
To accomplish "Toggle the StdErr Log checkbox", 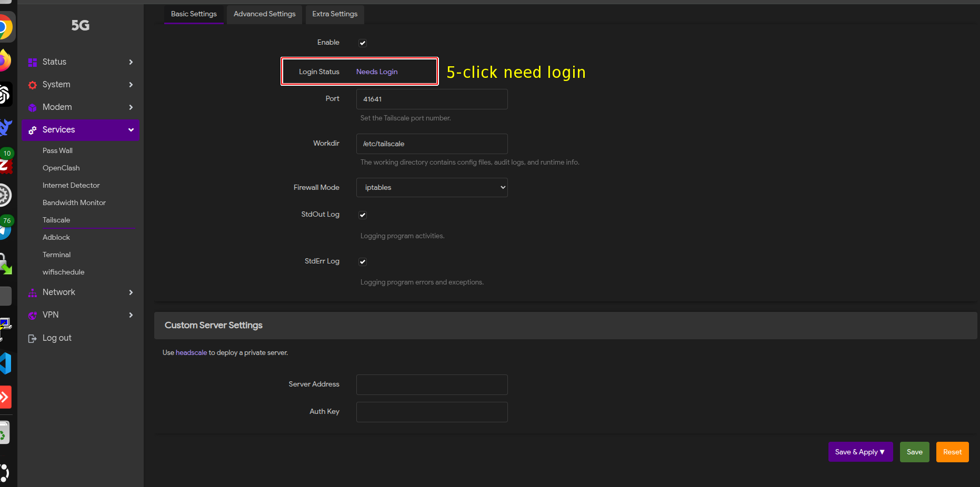I will 363,262.
